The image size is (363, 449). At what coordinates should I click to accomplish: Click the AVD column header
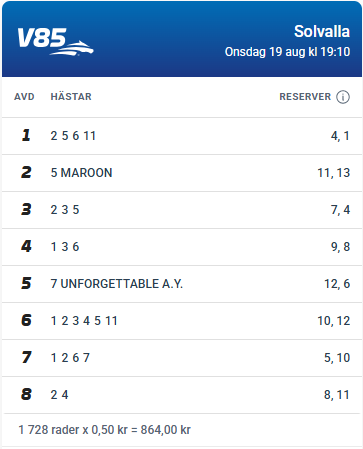[x=24, y=97]
